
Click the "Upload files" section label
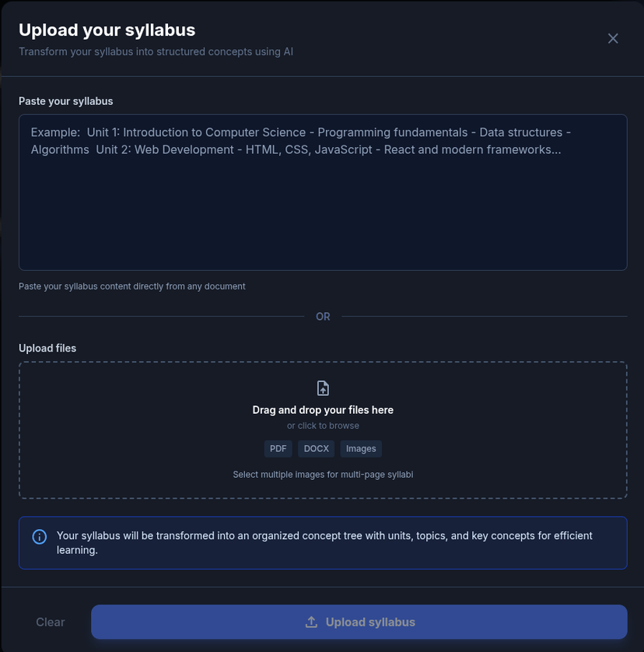(47, 348)
